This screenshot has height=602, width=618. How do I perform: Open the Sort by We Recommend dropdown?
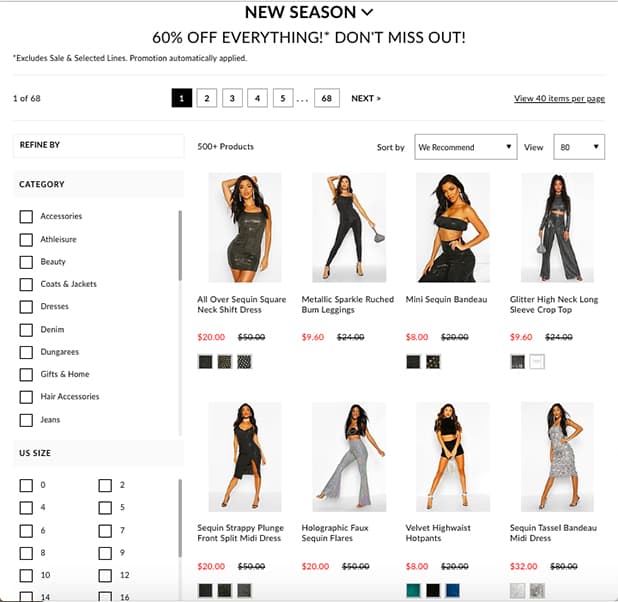[465, 147]
